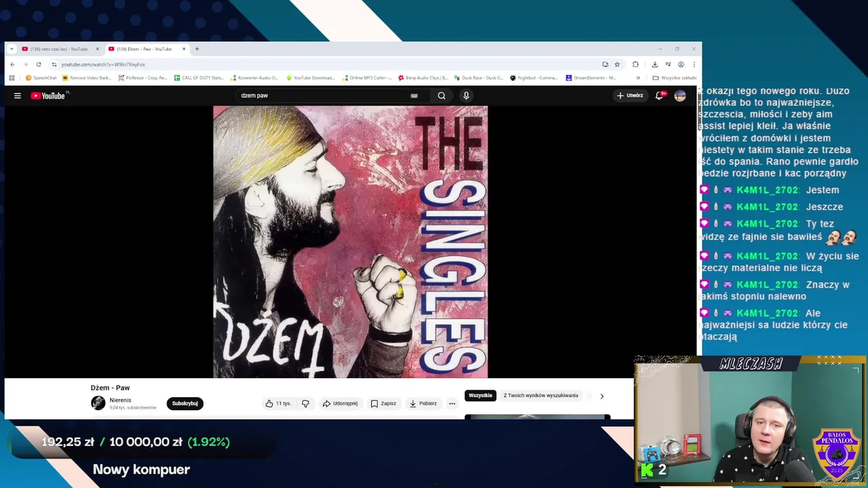Click the recommended video thumbnail below chips
The height and width of the screenshot is (488, 868).
tap(537, 416)
